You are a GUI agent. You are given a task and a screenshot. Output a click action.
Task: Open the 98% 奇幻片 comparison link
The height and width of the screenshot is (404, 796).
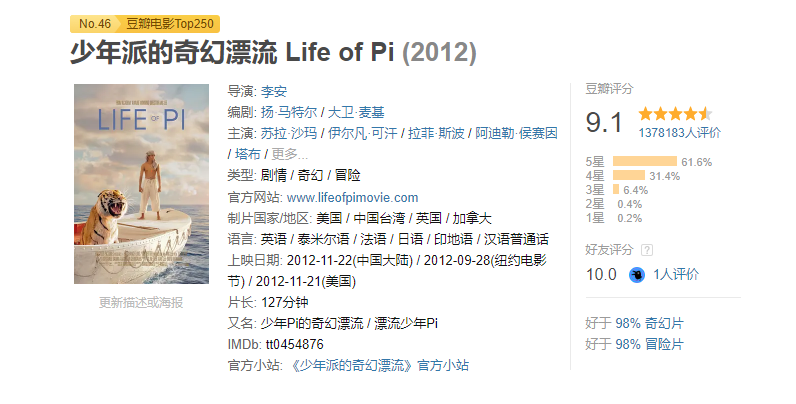point(649,323)
